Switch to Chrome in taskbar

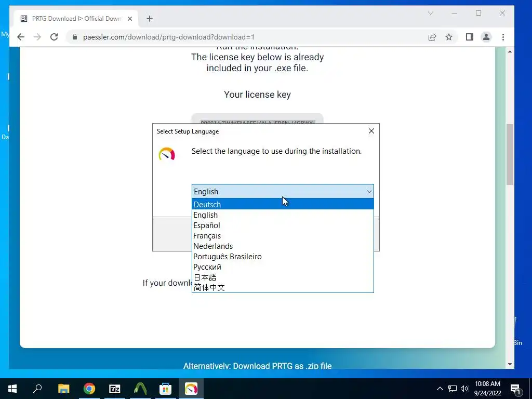point(89,389)
